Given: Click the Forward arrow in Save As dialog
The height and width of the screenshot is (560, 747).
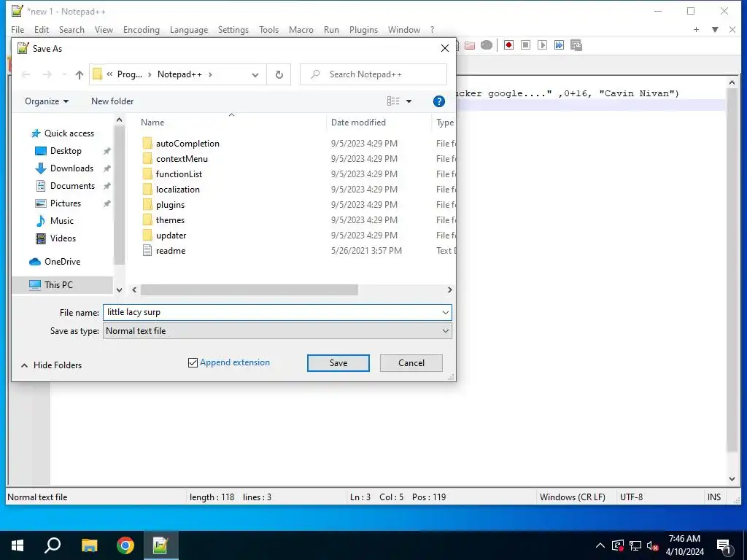Looking at the screenshot, I should [47, 75].
